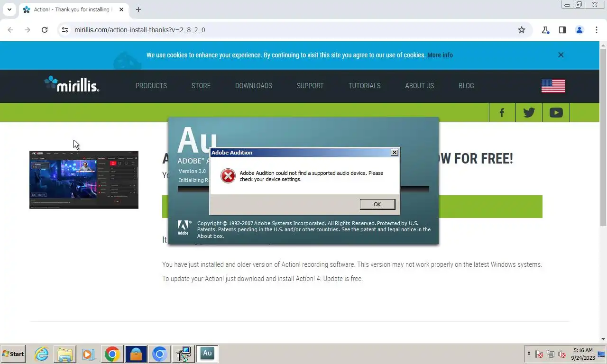Viewport: 607px width, 364px height.
Task: Click the Adobe logo on splash screen
Action: click(184, 227)
